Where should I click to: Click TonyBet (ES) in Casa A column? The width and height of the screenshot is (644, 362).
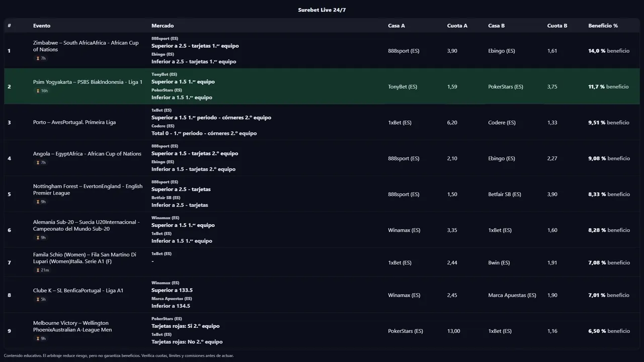coord(403,86)
